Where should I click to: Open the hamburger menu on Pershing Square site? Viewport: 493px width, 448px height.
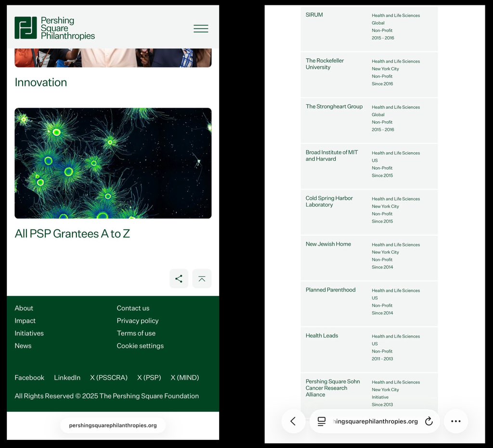[x=201, y=28]
